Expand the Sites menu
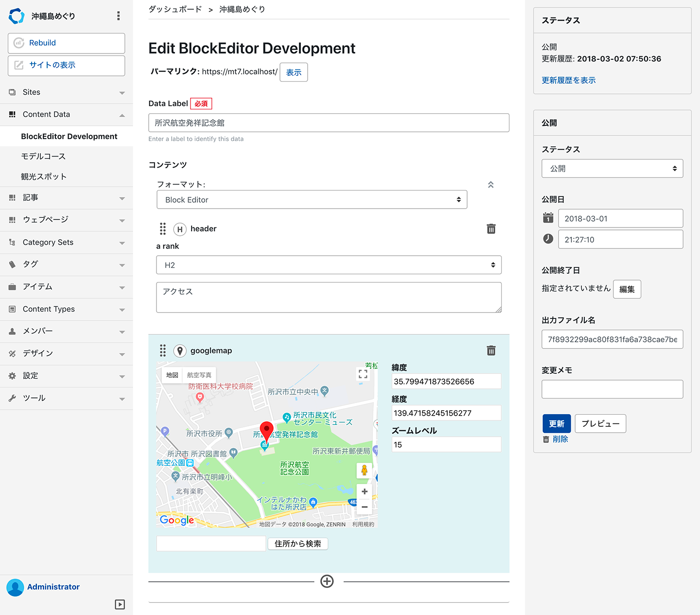Image resolution: width=700 pixels, height=615 pixels. (67, 92)
